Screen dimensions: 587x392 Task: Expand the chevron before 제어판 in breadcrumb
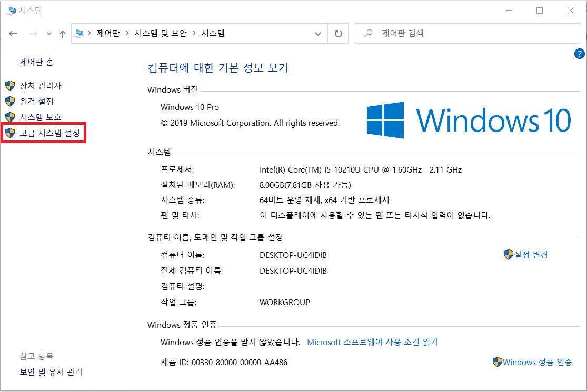point(89,33)
